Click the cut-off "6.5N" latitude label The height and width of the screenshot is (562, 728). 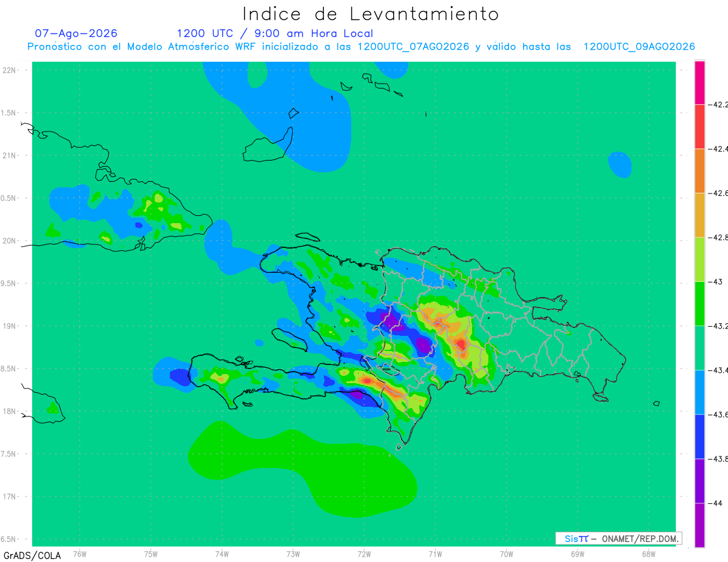click(x=9, y=539)
